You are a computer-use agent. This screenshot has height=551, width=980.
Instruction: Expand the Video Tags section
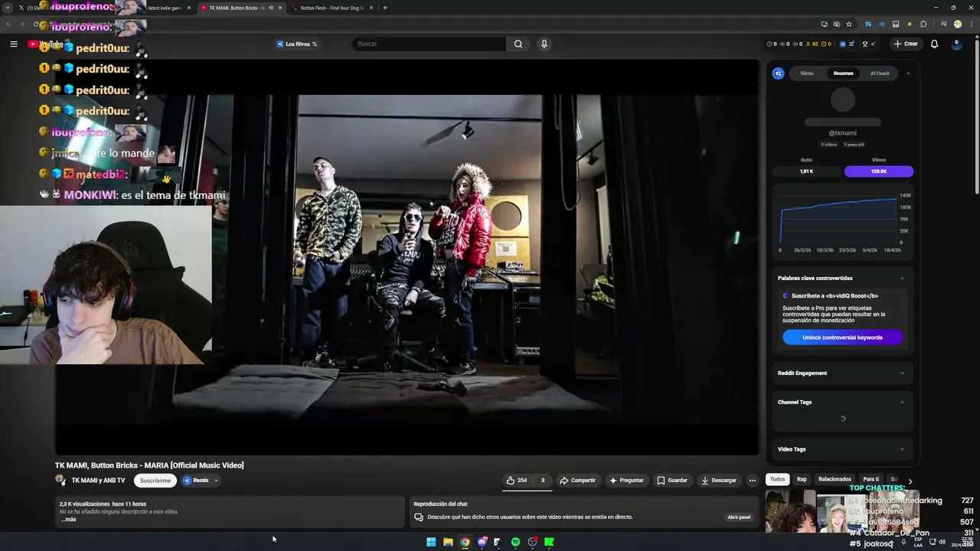coord(902,450)
